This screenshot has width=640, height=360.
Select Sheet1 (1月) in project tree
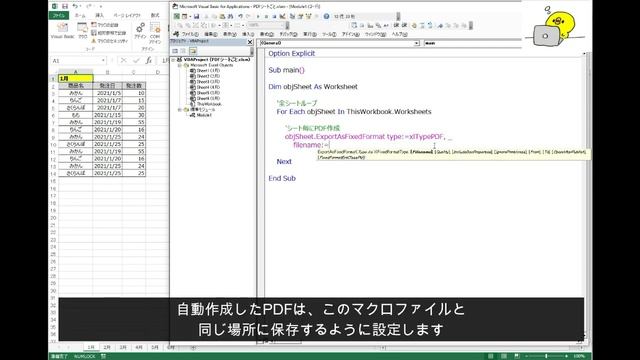(205, 71)
